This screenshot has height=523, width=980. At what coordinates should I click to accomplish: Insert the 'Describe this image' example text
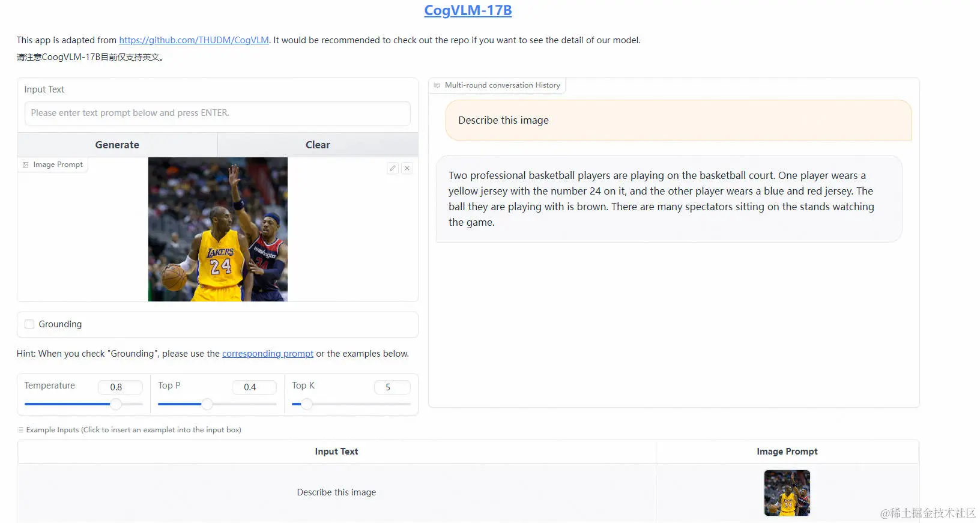click(x=336, y=492)
